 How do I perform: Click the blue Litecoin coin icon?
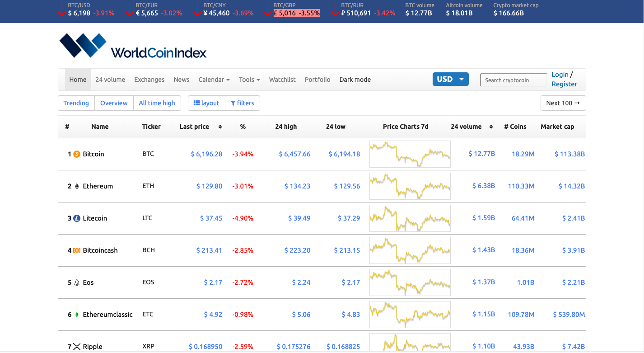click(77, 218)
